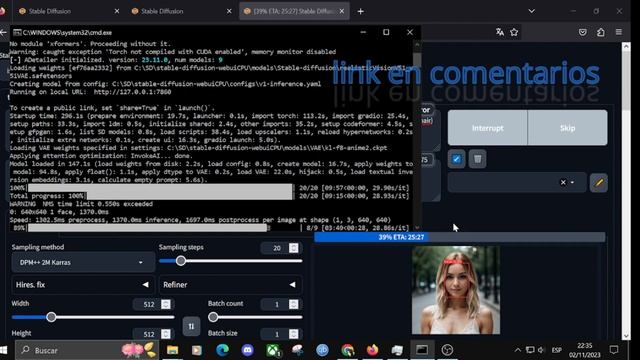Clear the styles field with the X icon
640x360 pixels.
point(563,182)
